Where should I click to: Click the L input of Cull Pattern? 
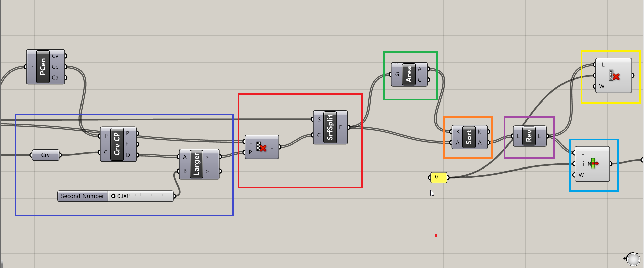[251, 142]
